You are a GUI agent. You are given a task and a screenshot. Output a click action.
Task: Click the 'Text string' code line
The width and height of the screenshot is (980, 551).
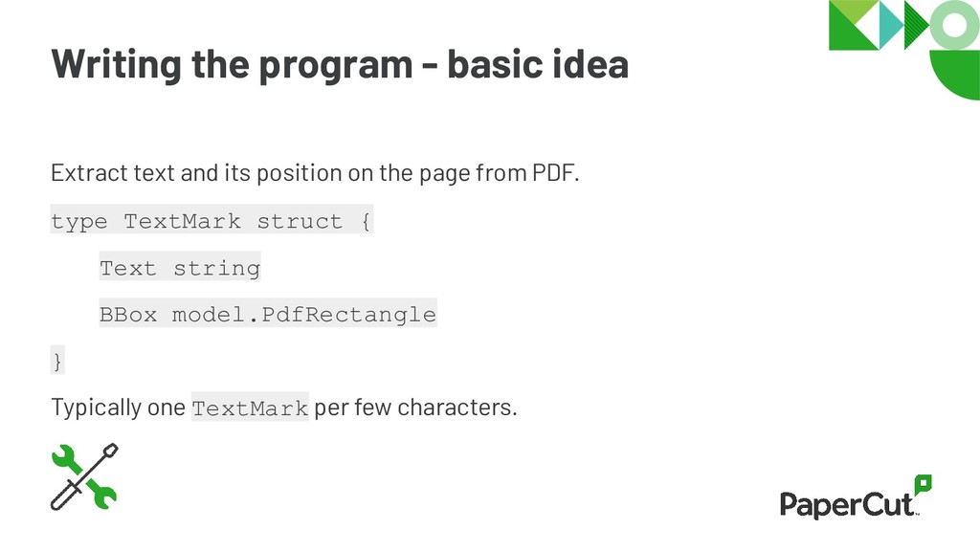coord(180,267)
